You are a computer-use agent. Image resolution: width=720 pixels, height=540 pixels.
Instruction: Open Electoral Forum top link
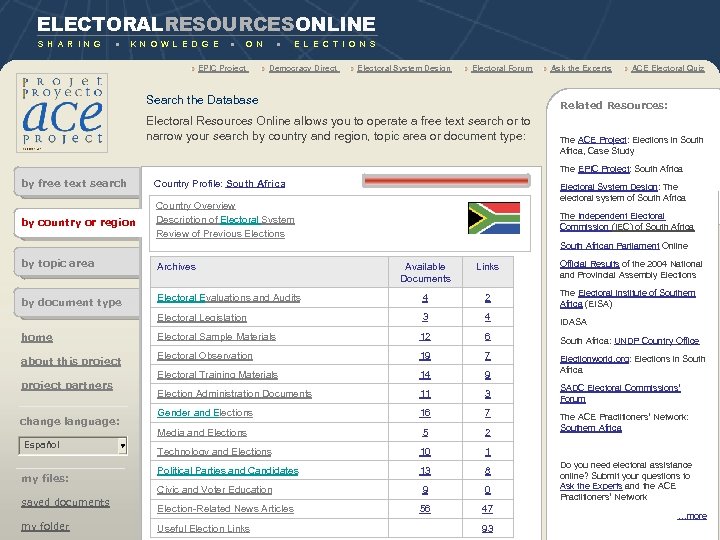(x=502, y=68)
